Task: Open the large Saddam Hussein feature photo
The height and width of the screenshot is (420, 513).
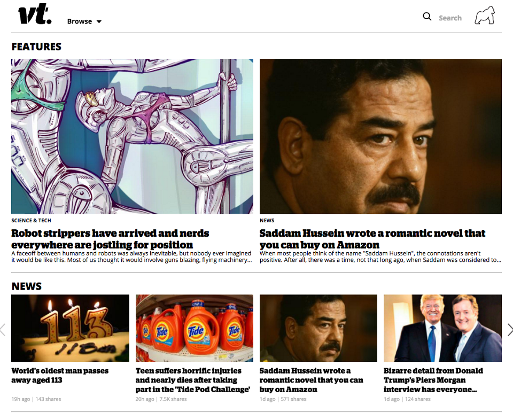Action: pos(380,136)
